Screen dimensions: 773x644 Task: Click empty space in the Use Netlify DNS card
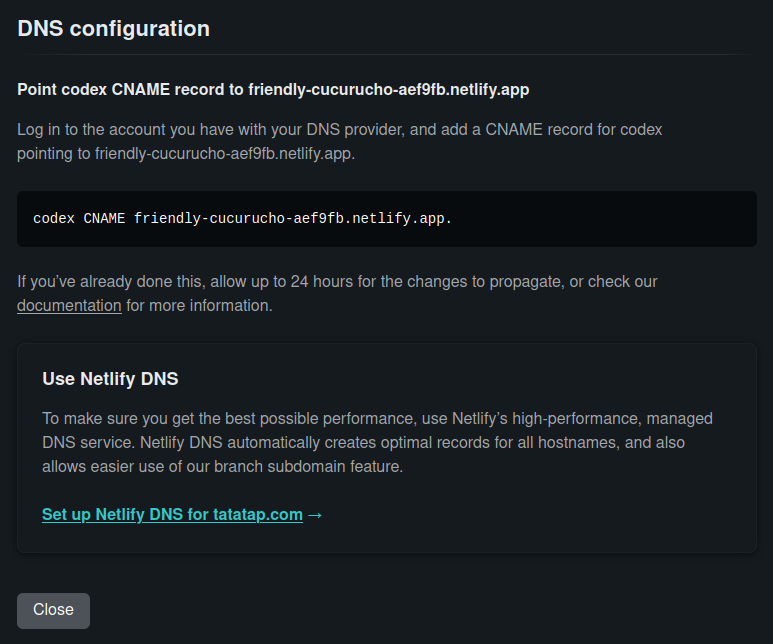click(x=542, y=515)
